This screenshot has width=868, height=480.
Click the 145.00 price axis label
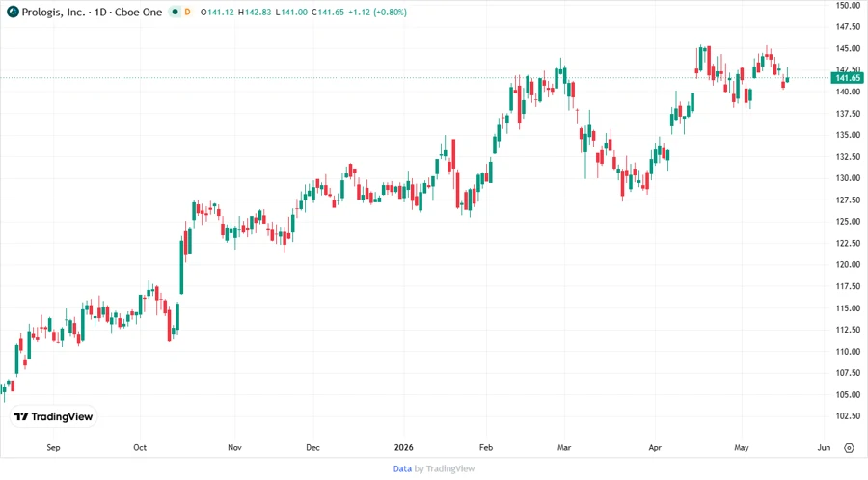(x=848, y=48)
